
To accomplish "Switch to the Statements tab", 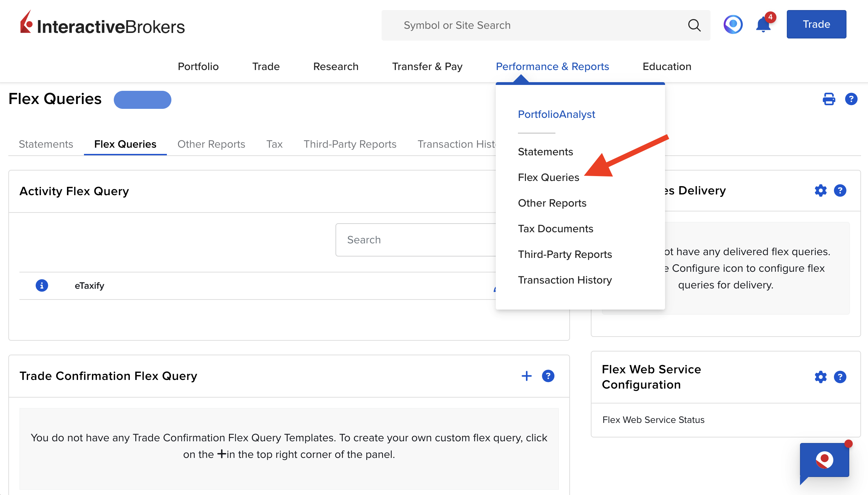I will coord(46,144).
